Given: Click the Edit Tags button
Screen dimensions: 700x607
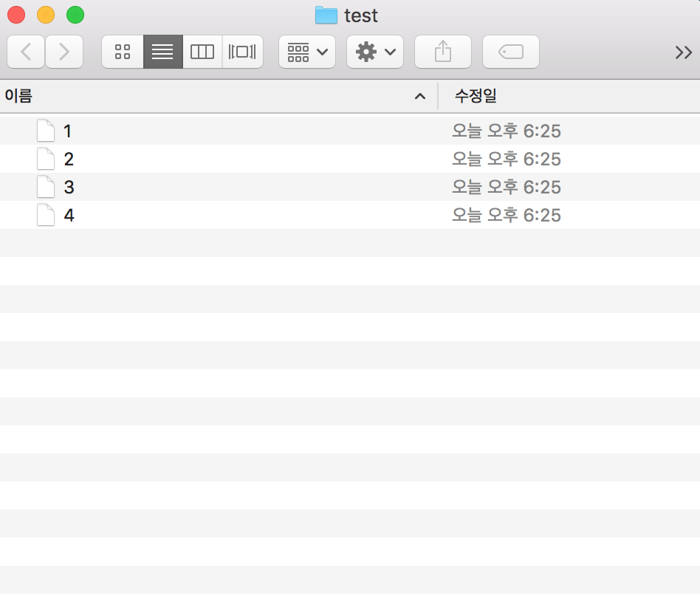Looking at the screenshot, I should [511, 52].
